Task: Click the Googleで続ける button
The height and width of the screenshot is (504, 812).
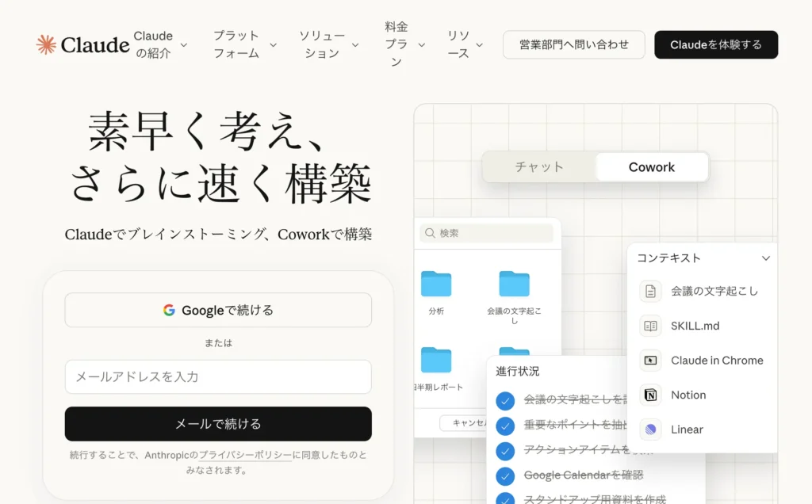Action: pyautogui.click(x=218, y=310)
